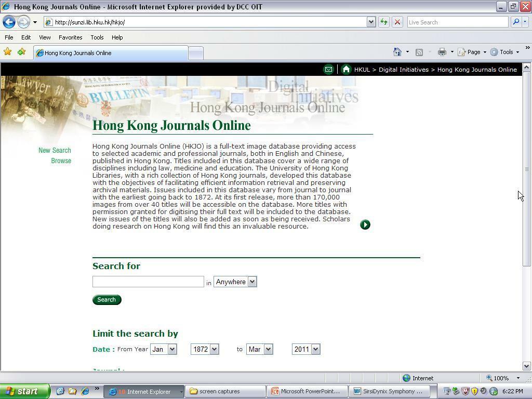Expand the Home button dropdown arrow

coord(407,52)
